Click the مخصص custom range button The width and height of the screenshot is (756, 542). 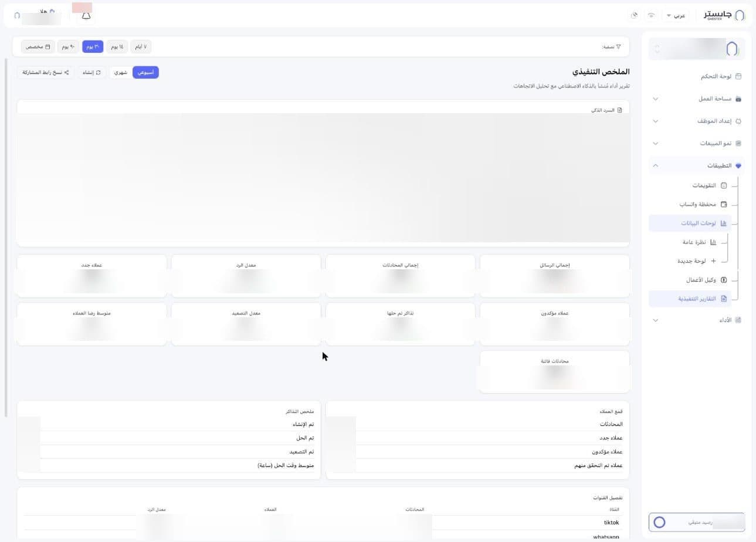(38, 46)
